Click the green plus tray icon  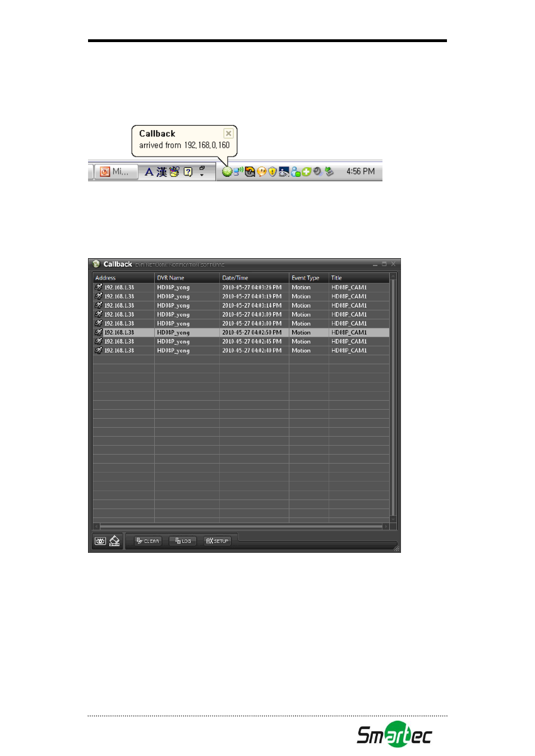(x=306, y=172)
